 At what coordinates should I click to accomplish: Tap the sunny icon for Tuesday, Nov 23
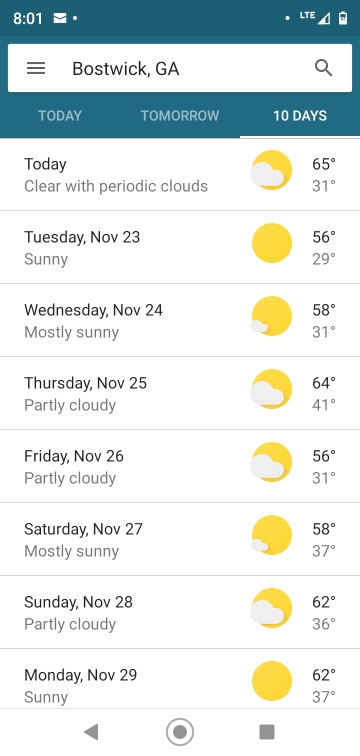(x=272, y=243)
